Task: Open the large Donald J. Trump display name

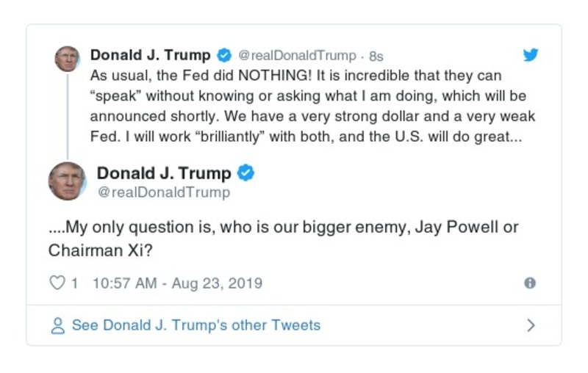Action: coord(163,173)
